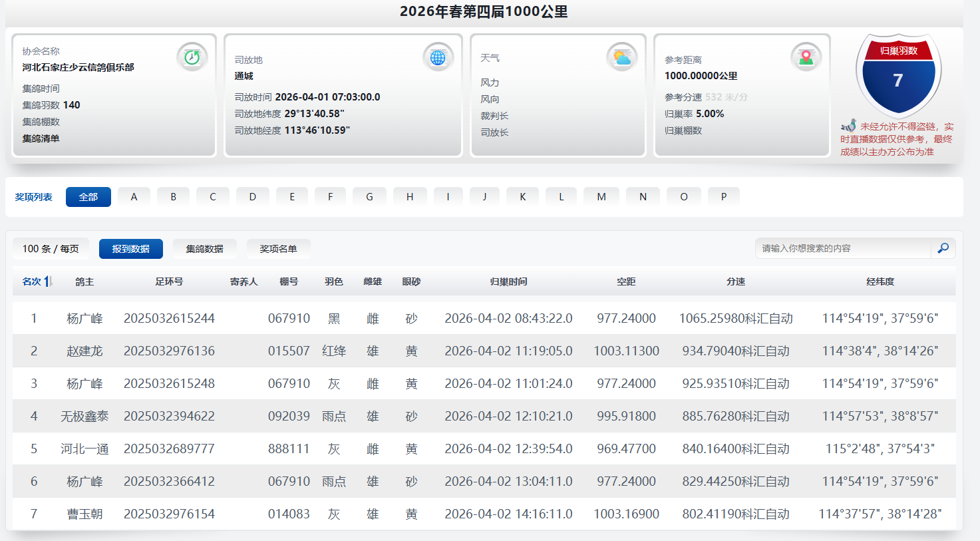Viewport: 980px width, 541px height.
Task: Click owner 河北一通 in fifth row
Action: tap(84, 449)
